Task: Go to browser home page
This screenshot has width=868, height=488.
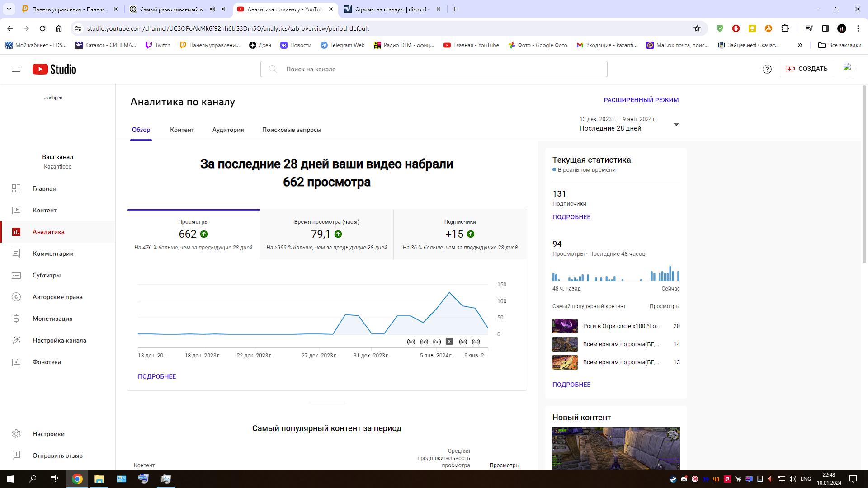Action: tap(59, 28)
